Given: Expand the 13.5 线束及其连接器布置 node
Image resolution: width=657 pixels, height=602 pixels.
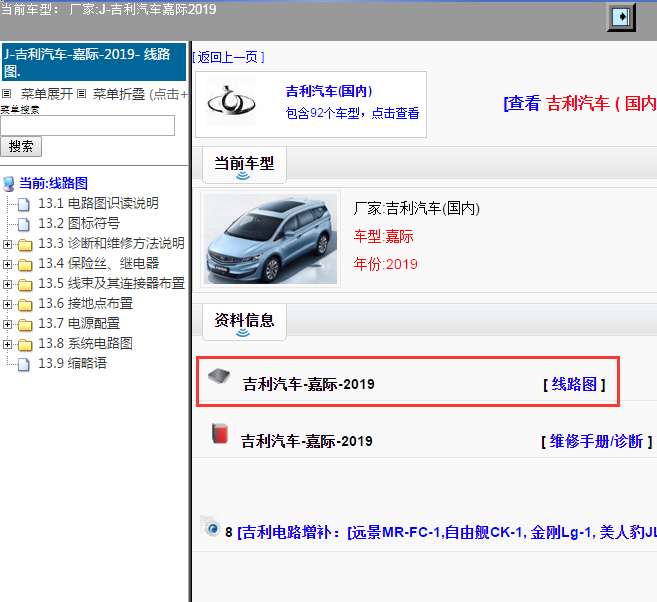Looking at the screenshot, I should tap(7, 284).
